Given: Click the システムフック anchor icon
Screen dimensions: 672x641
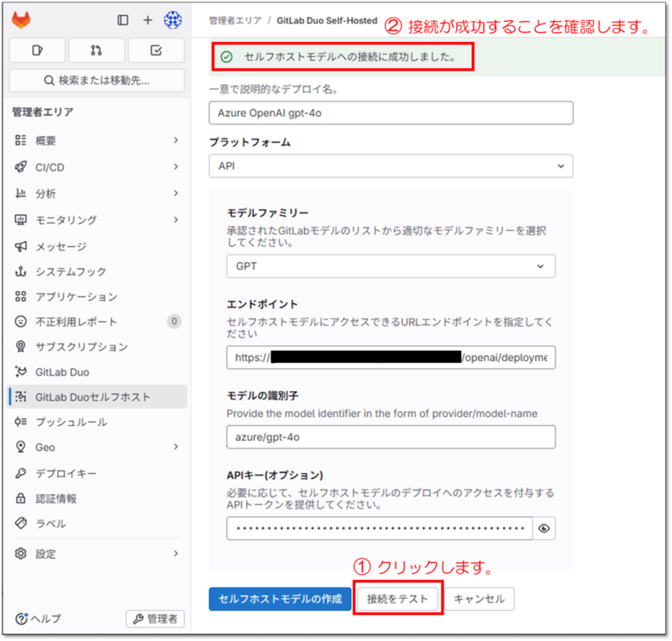Looking at the screenshot, I should [20, 271].
